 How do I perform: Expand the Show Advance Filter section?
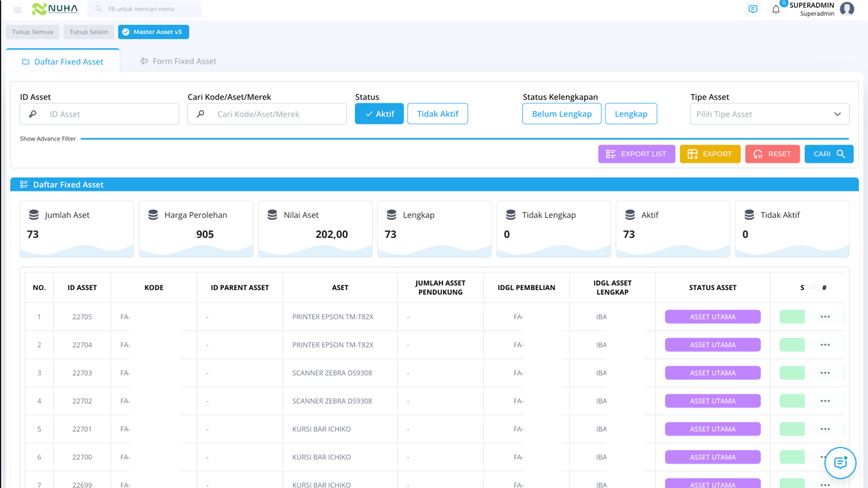(48, 139)
